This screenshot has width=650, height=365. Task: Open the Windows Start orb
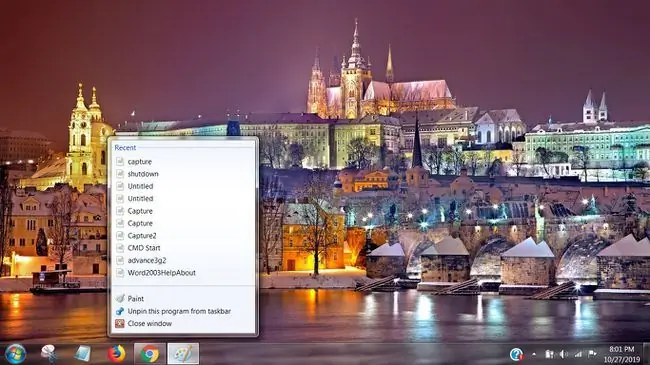[15, 354]
